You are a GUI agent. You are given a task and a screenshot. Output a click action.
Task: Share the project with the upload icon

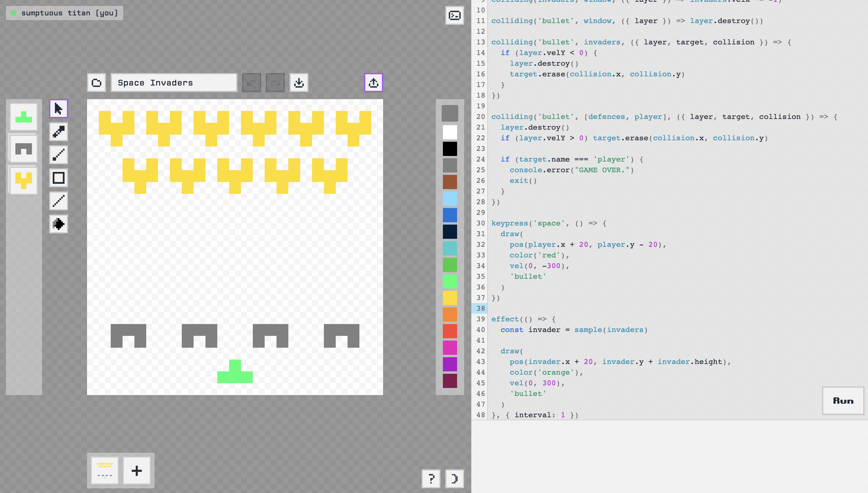pyautogui.click(x=374, y=83)
